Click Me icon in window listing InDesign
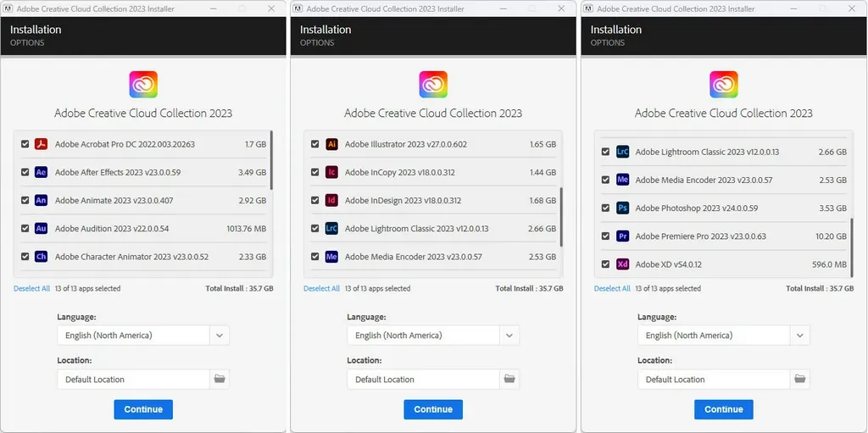 (331, 257)
